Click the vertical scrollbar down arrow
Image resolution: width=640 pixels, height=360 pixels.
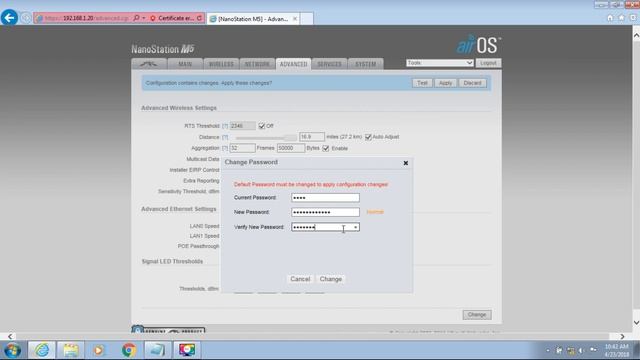coord(636,322)
